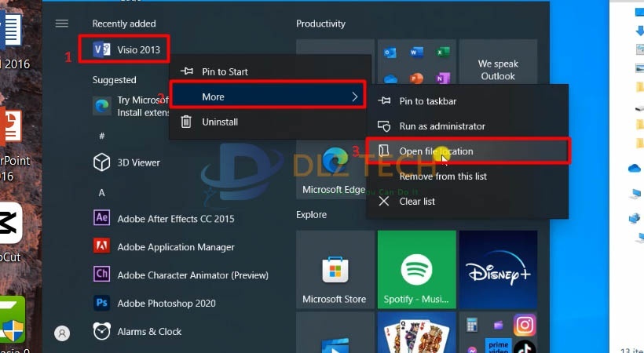The width and height of the screenshot is (644, 353).
Task: Click the Visio 2013 app icon
Action: 101,49
